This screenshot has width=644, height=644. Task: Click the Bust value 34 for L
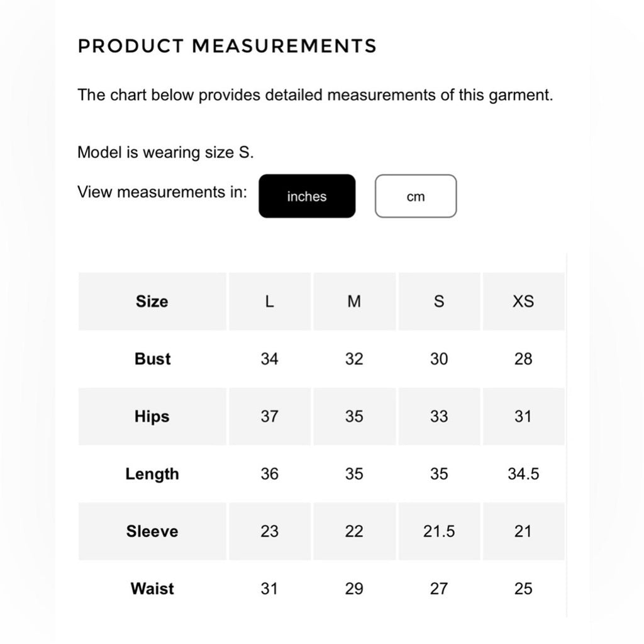269,359
